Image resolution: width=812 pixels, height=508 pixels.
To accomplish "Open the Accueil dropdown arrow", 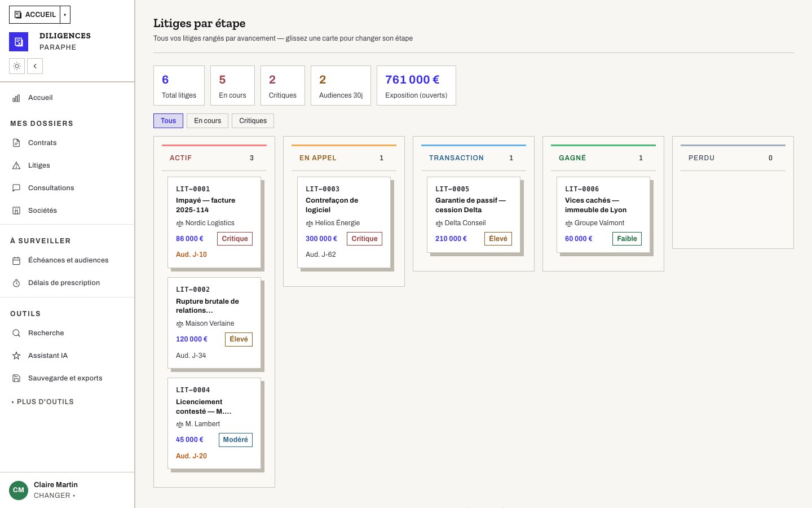I will point(65,15).
